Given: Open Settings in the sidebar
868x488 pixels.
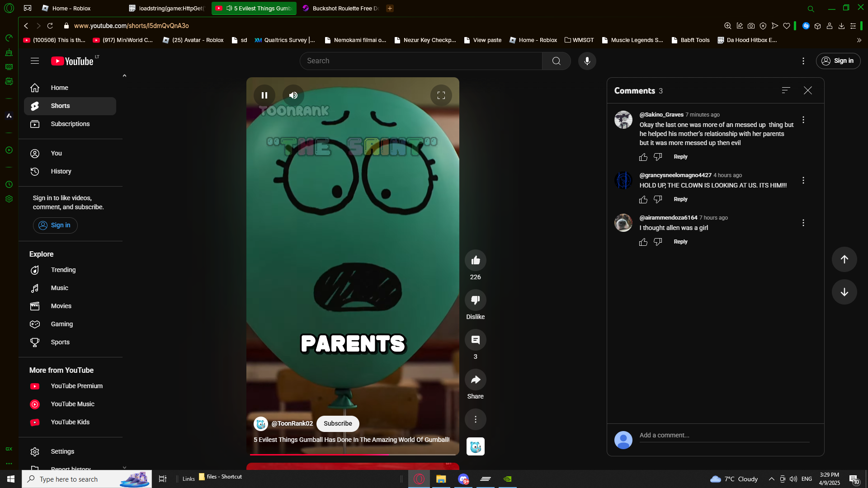Looking at the screenshot, I should (x=70, y=451).
